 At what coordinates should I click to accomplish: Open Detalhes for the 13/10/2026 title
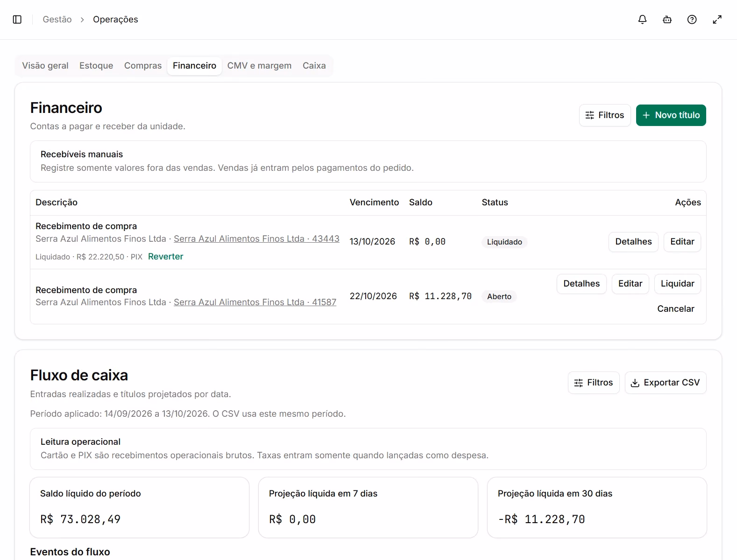tap(633, 242)
